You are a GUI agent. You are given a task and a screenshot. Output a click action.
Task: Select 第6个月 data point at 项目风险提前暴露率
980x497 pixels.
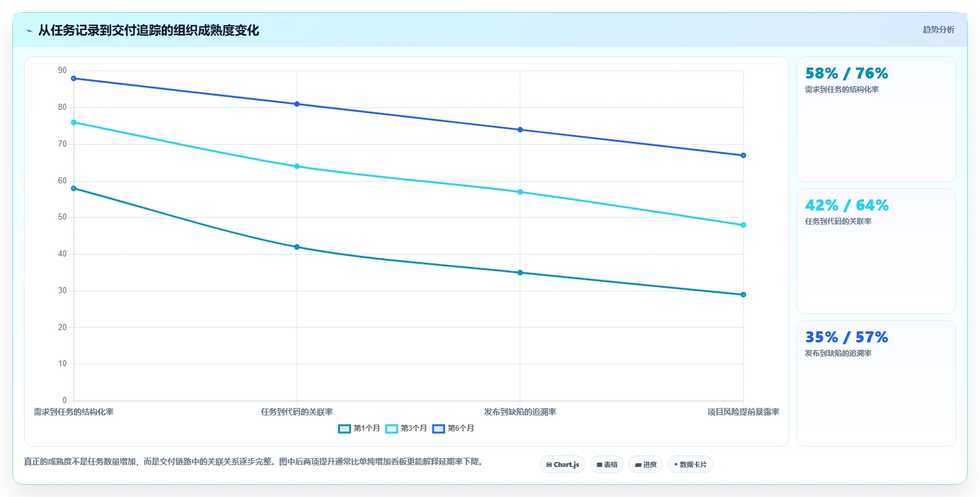point(743,155)
